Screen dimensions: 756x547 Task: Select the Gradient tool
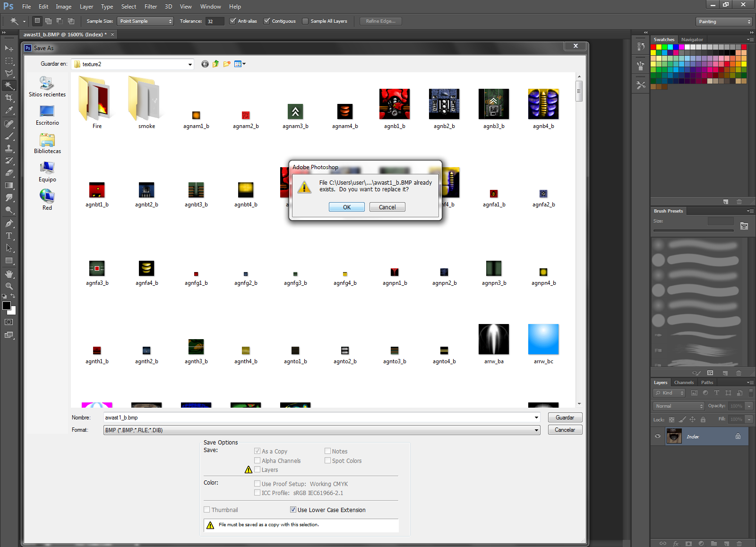pyautogui.click(x=9, y=185)
